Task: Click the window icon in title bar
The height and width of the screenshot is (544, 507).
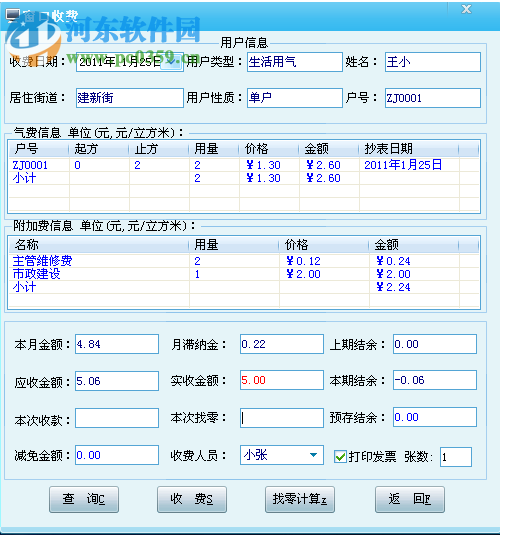Action: pos(13,16)
